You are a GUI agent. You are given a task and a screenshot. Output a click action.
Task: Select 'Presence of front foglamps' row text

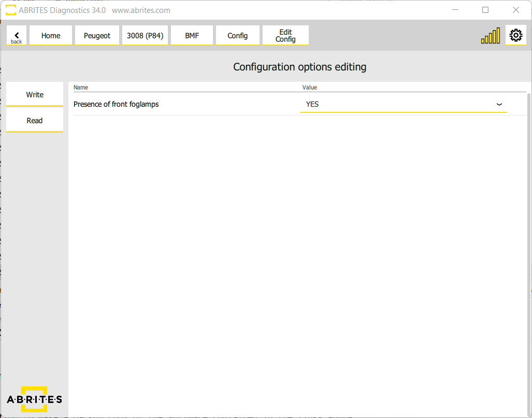pos(116,104)
